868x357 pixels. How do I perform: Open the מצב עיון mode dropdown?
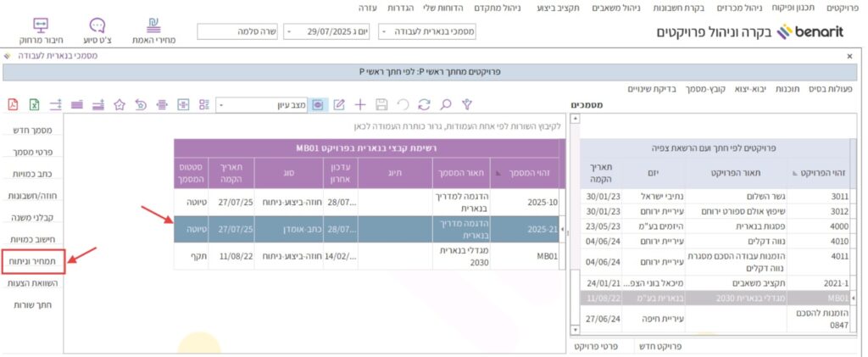pos(262,105)
